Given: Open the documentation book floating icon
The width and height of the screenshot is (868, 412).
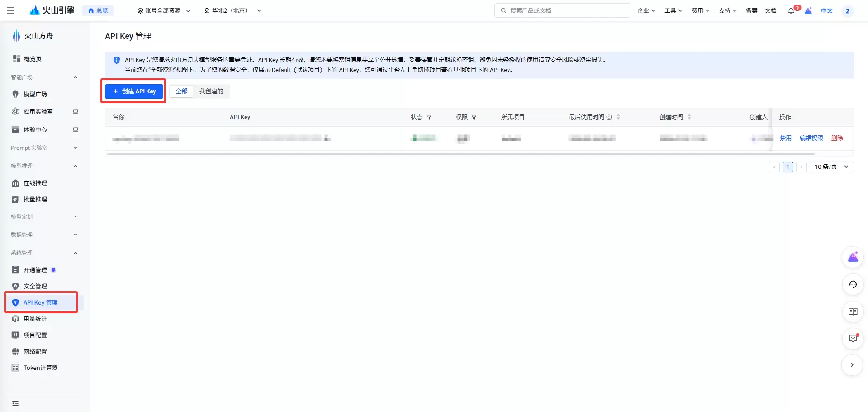Looking at the screenshot, I should tap(852, 311).
